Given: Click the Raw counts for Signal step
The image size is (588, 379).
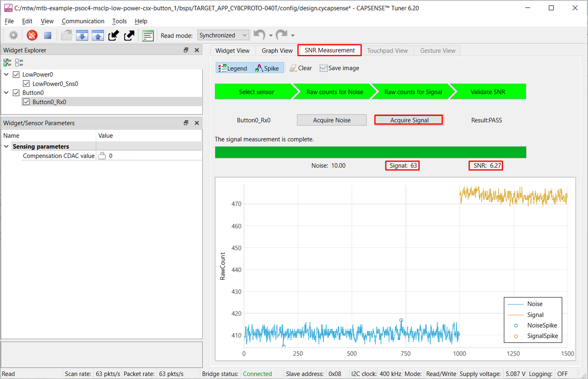Looking at the screenshot, I should click(413, 92).
